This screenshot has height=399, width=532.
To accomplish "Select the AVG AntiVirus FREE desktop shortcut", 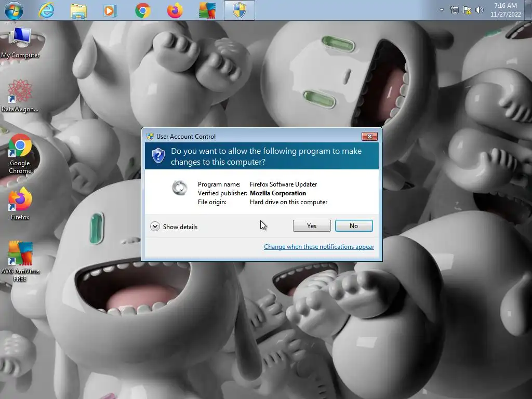I will 20,261.
